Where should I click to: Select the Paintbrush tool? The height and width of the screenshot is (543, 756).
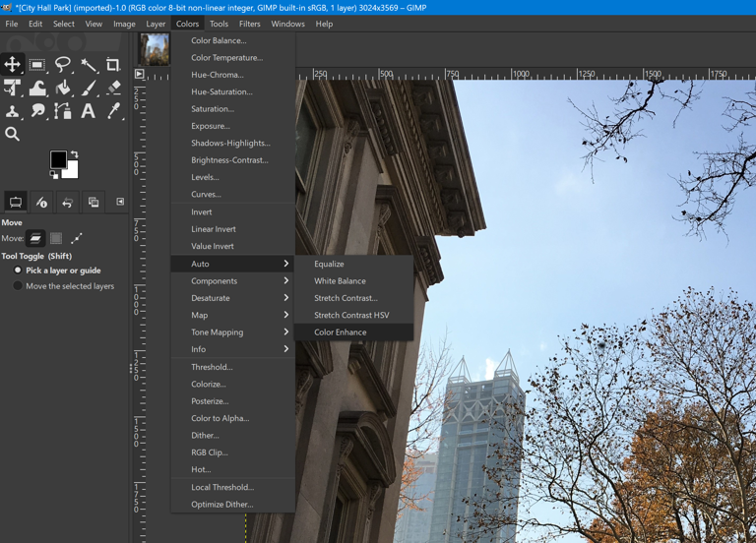(89, 88)
